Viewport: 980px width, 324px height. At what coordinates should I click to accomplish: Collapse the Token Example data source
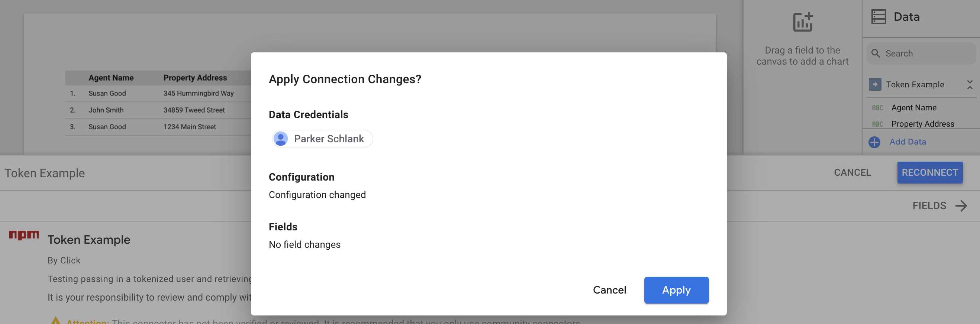point(970,84)
